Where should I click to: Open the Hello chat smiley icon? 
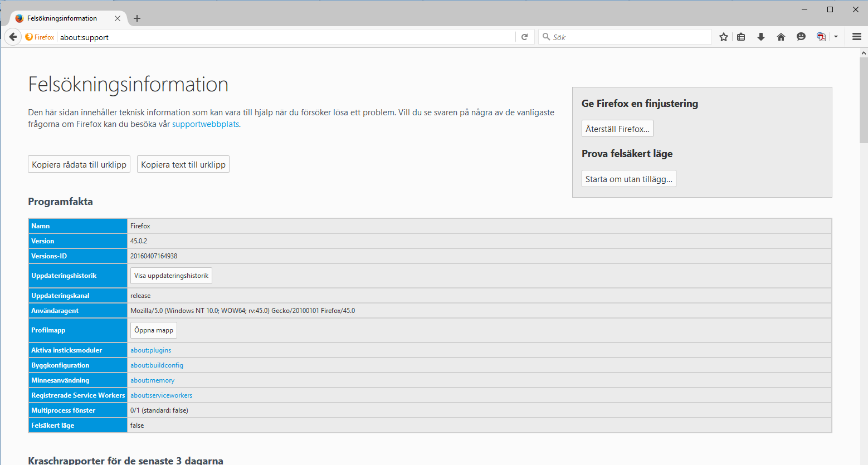click(801, 37)
